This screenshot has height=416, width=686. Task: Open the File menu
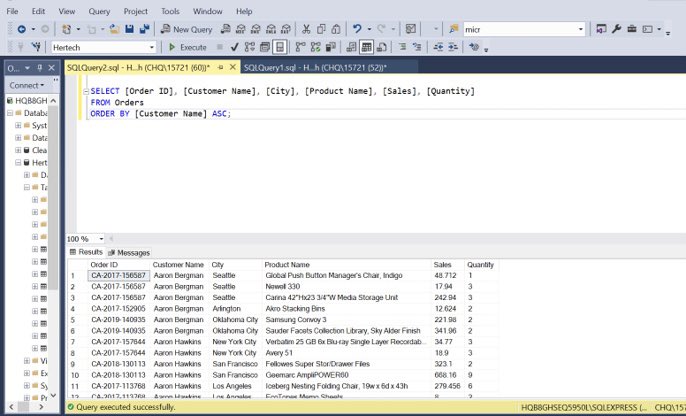pyautogui.click(x=12, y=11)
